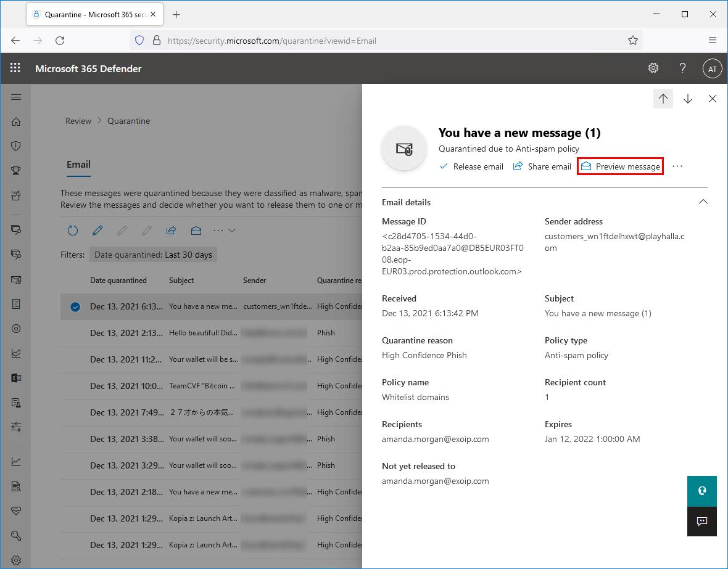Open the sidebar Settings gear at bottom

coord(16,560)
